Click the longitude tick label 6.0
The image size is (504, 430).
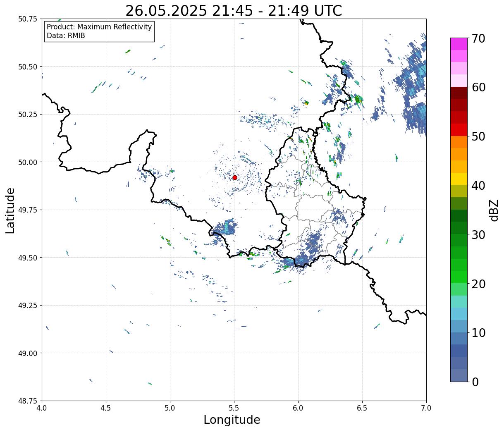pyautogui.click(x=298, y=408)
